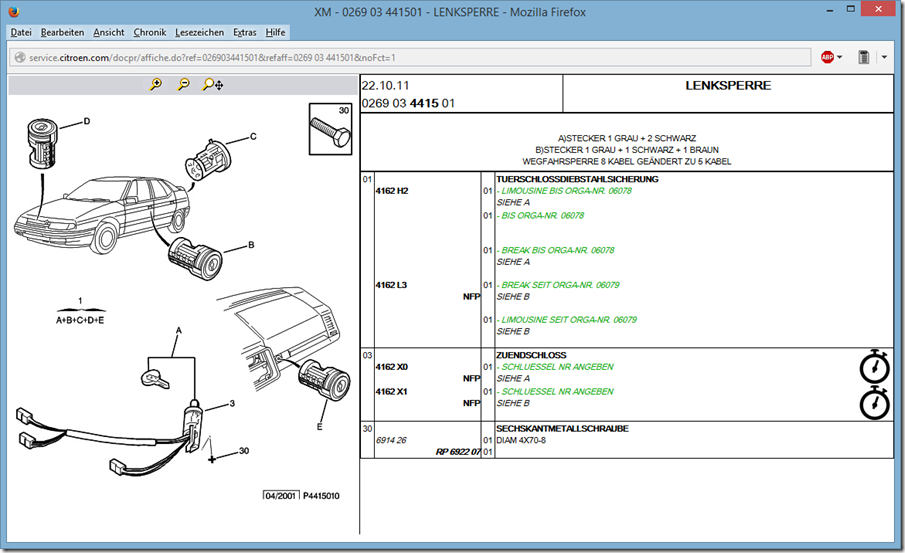Screen dimensions: 905x553
Task: Click the A+B+C+D+E group label
Action: click(x=80, y=320)
